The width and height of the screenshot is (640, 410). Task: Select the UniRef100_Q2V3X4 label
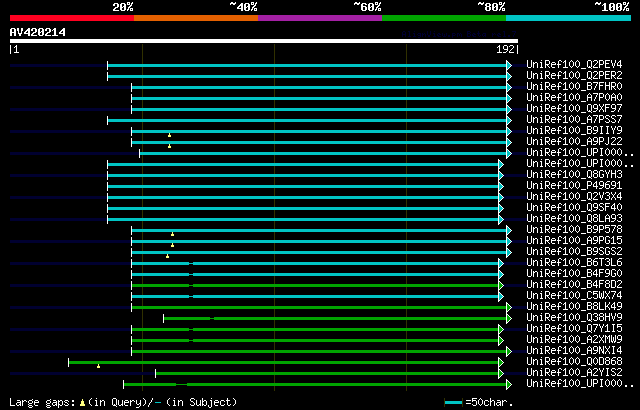pyautogui.click(x=574, y=197)
